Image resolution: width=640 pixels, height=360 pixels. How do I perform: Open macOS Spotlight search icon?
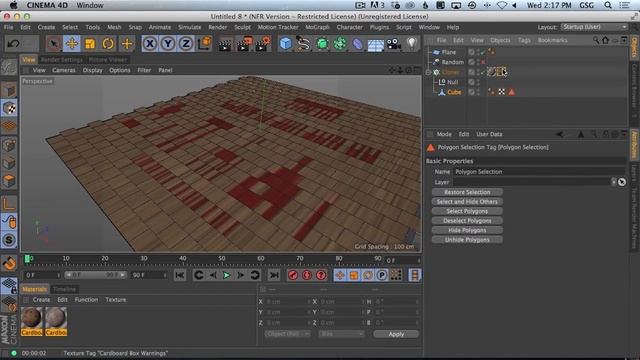point(608,5)
